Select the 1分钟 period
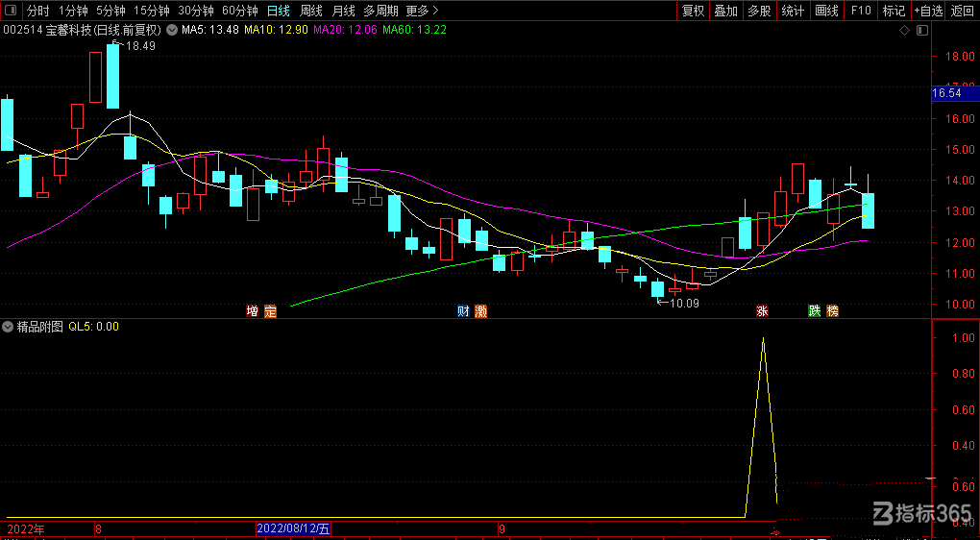The width and height of the screenshot is (980, 540). click(x=72, y=11)
